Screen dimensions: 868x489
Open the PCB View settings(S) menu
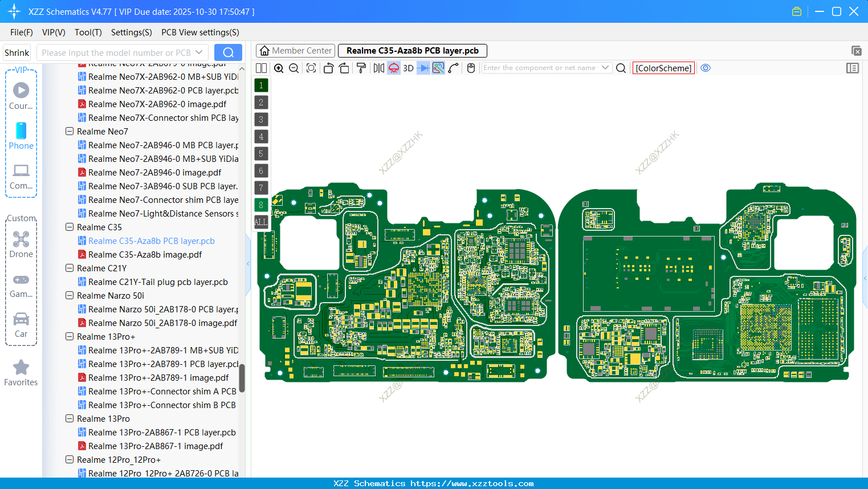pyautogui.click(x=200, y=32)
